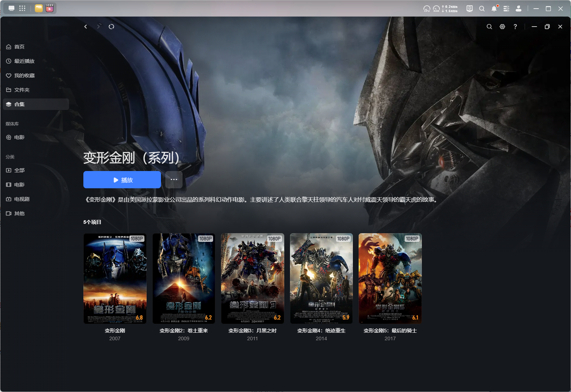Refresh the collection page
Viewport: 571px width, 392px height.
pos(111,27)
